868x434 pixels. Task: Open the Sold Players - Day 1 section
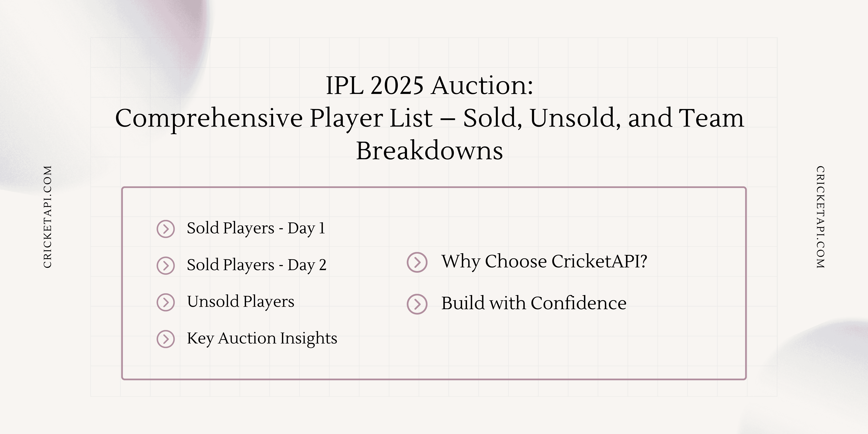point(256,228)
